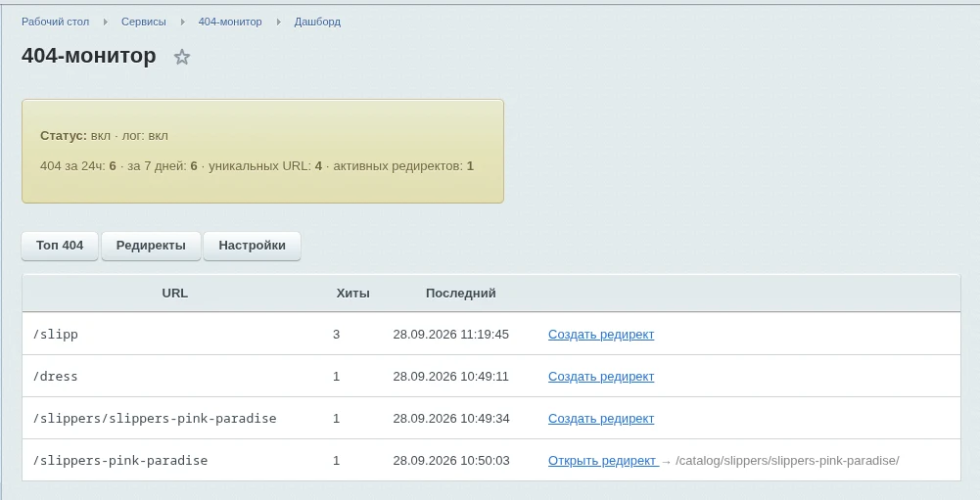The width and height of the screenshot is (980, 500).
Task: Click the 404 за 24ч statistics line
Action: tap(257, 166)
